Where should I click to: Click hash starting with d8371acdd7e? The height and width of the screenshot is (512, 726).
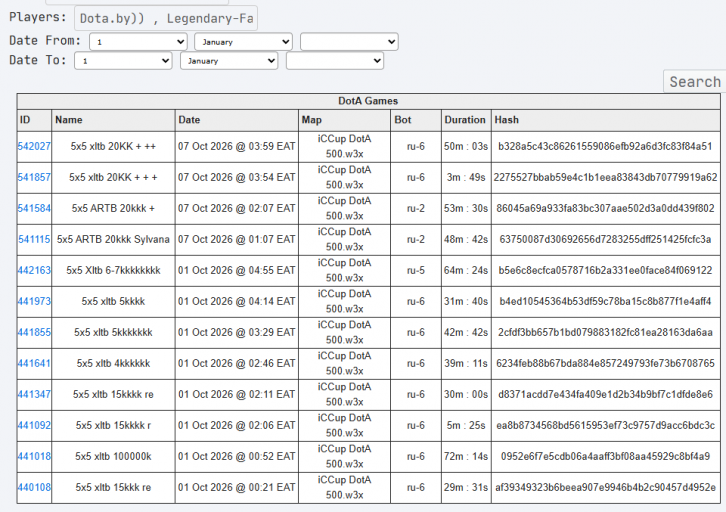(605, 394)
